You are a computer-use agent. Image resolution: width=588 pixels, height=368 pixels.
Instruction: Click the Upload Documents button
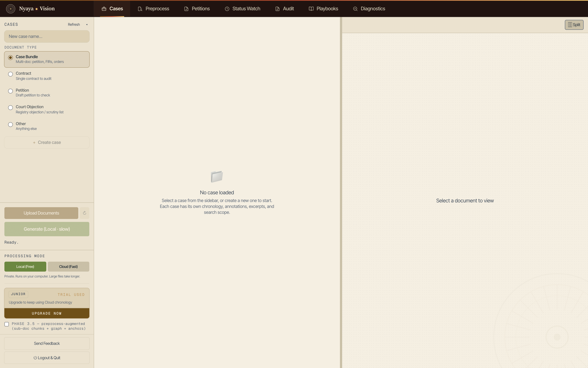(x=41, y=213)
